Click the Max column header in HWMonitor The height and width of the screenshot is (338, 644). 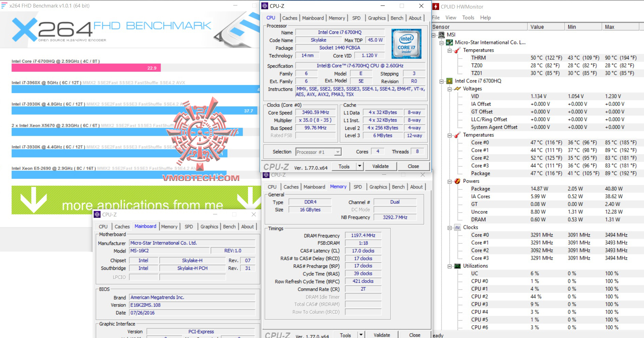(x=620, y=27)
